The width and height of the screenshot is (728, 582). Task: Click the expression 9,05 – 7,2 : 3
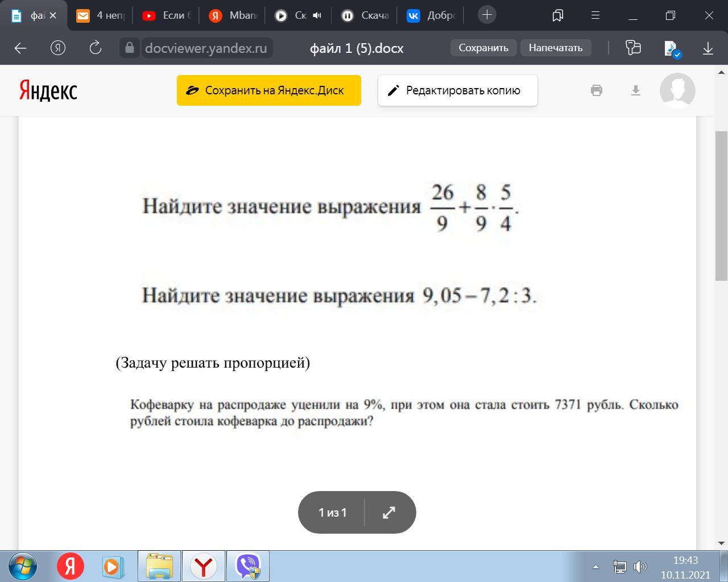click(x=479, y=296)
